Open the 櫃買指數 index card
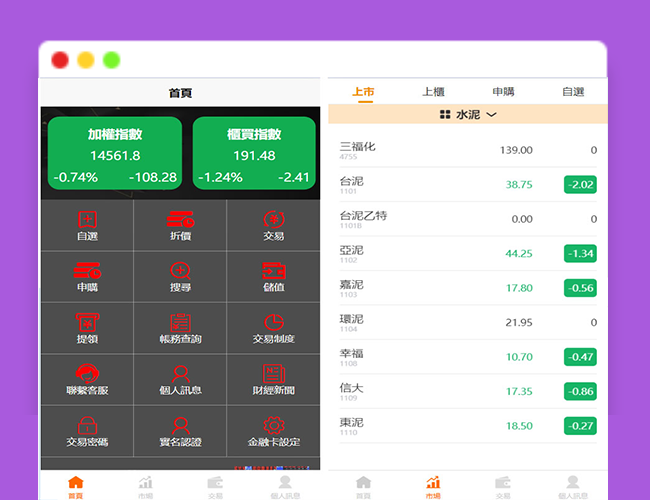 (254, 153)
